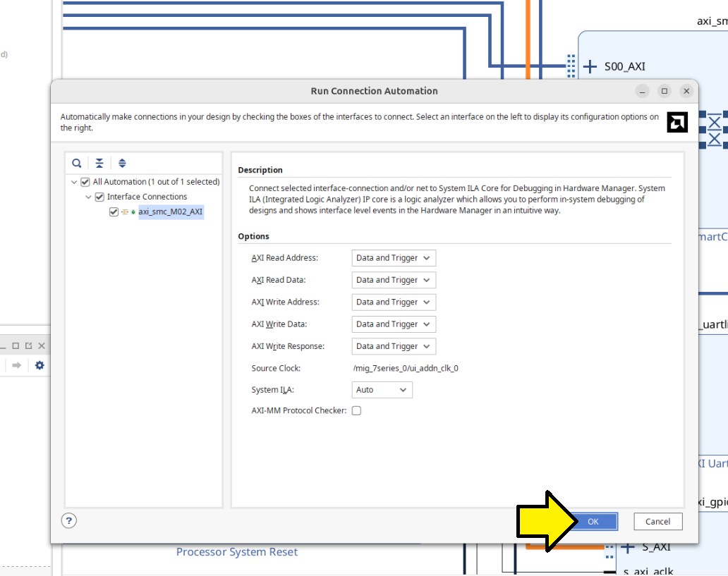Click the float panel icon in background panel
This screenshot has width=728, height=576.
click(28, 345)
